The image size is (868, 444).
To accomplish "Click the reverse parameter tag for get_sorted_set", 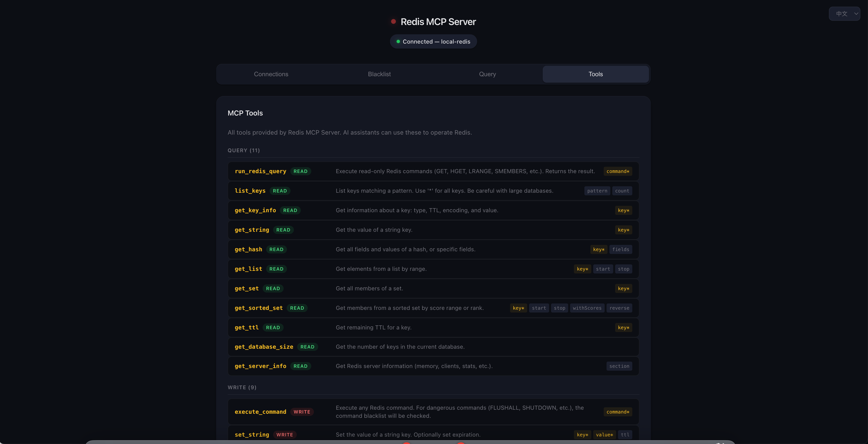I will pyautogui.click(x=619, y=308).
